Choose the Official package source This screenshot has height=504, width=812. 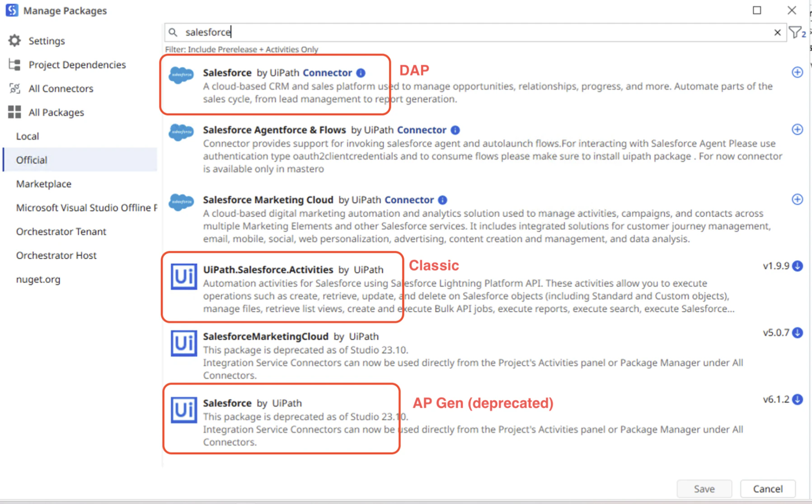tap(80, 160)
